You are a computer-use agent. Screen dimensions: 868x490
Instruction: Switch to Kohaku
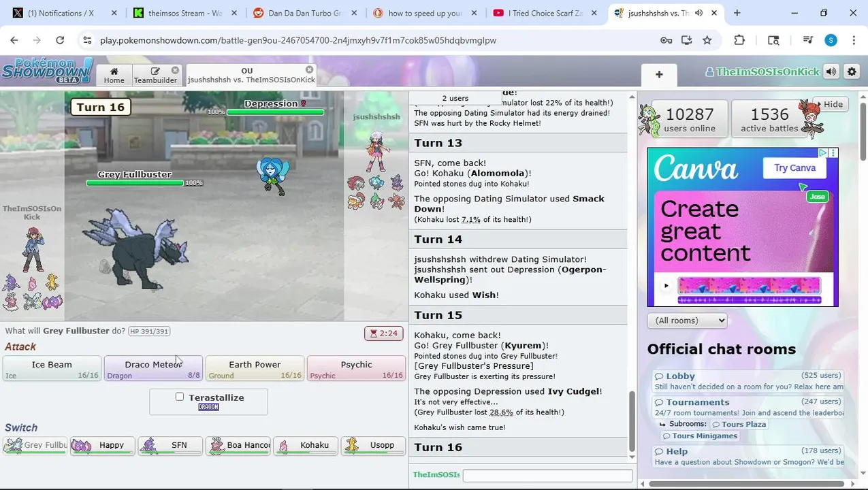point(305,445)
